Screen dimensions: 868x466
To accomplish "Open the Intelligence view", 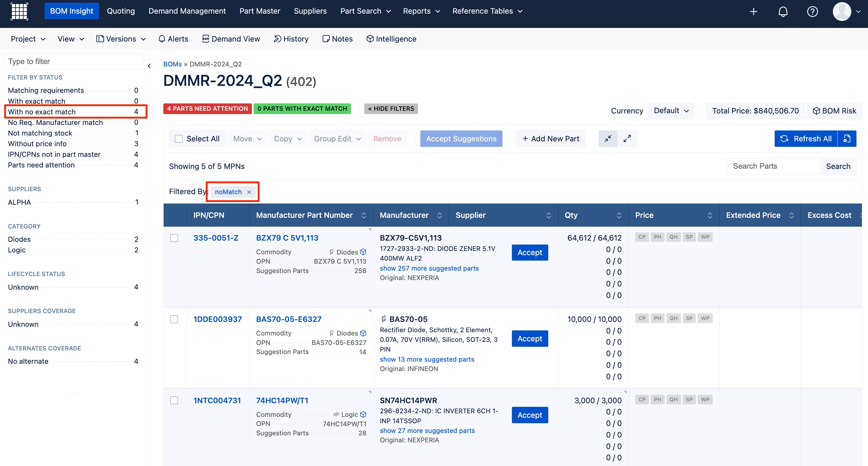I will (x=391, y=39).
